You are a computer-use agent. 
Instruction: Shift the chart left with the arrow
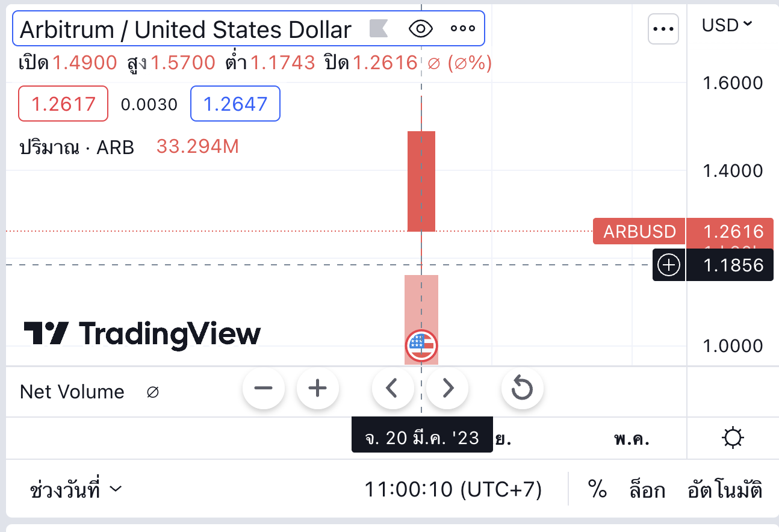[393, 388]
